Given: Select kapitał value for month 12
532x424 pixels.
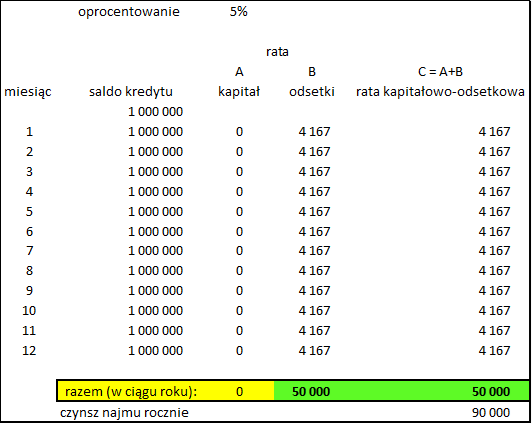Looking at the screenshot, I should click(x=240, y=351).
